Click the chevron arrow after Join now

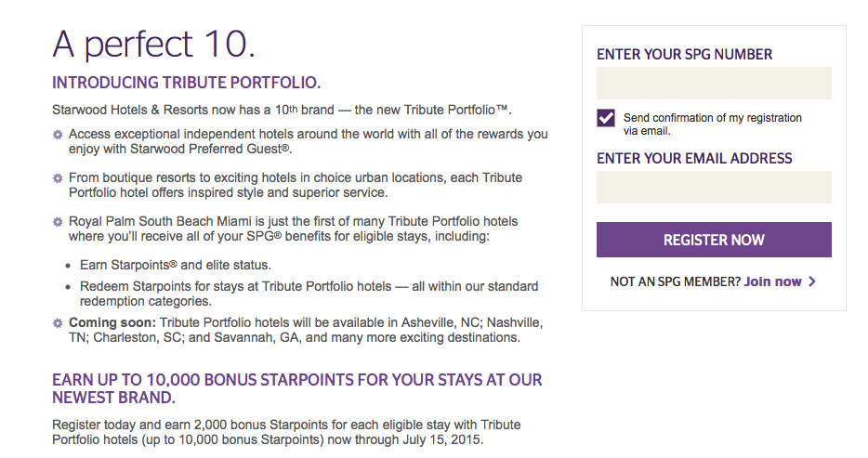point(812,281)
